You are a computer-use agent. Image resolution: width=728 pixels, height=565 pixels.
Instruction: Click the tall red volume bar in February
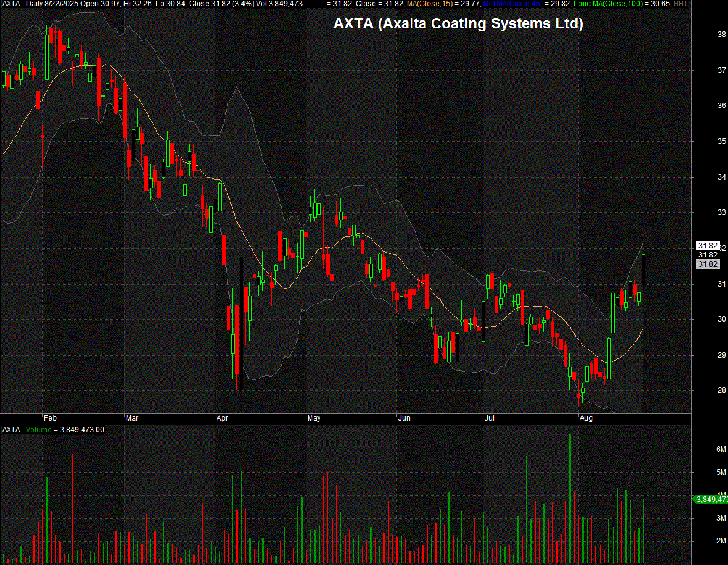pos(73,509)
